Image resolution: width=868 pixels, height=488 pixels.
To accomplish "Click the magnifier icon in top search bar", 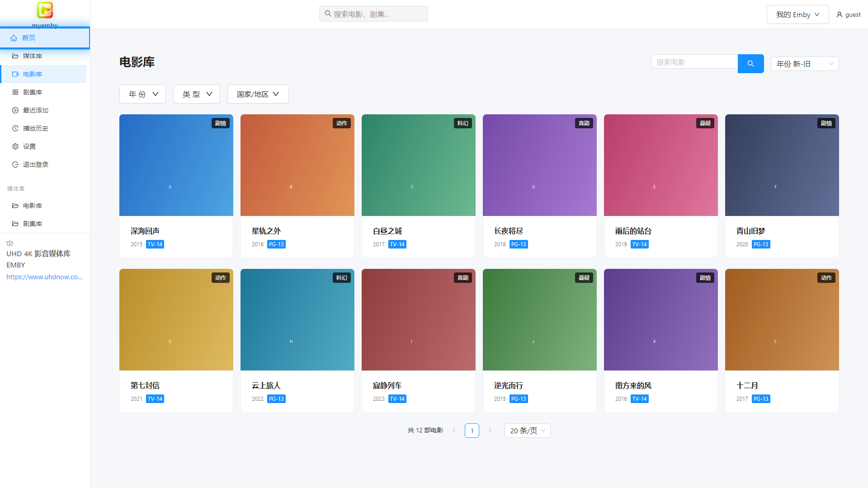I will [x=328, y=14].
